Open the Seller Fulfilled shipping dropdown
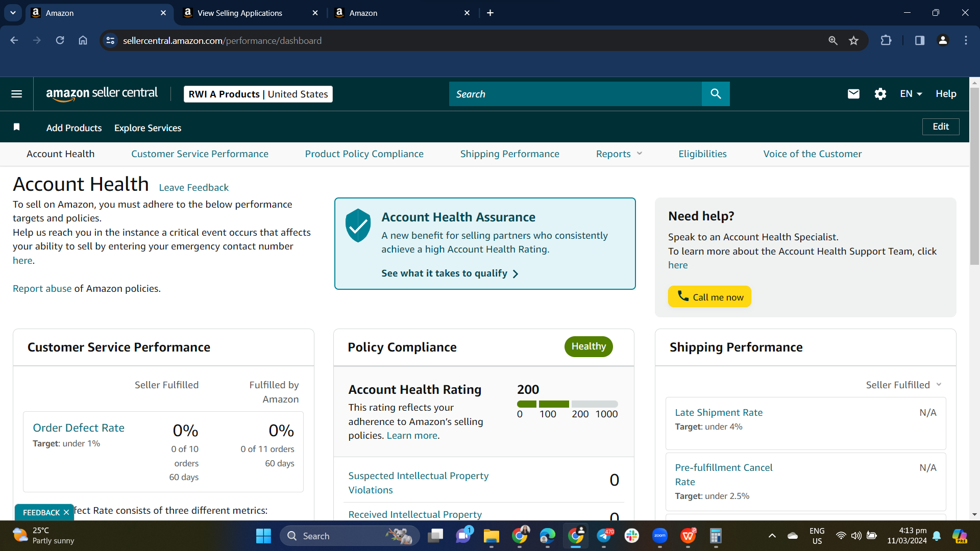 point(903,385)
